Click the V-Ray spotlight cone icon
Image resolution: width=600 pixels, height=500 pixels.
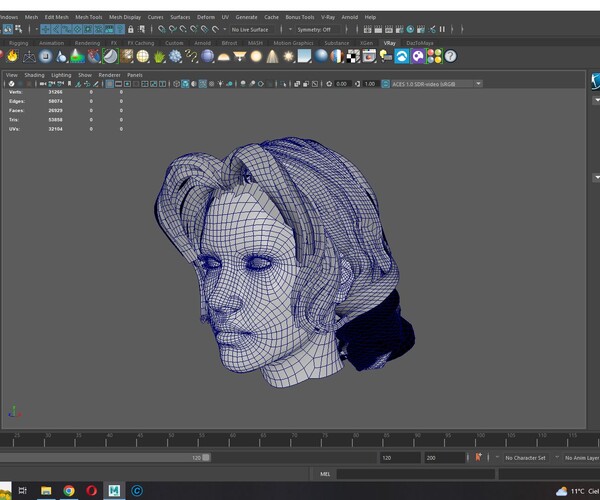(x=272, y=56)
